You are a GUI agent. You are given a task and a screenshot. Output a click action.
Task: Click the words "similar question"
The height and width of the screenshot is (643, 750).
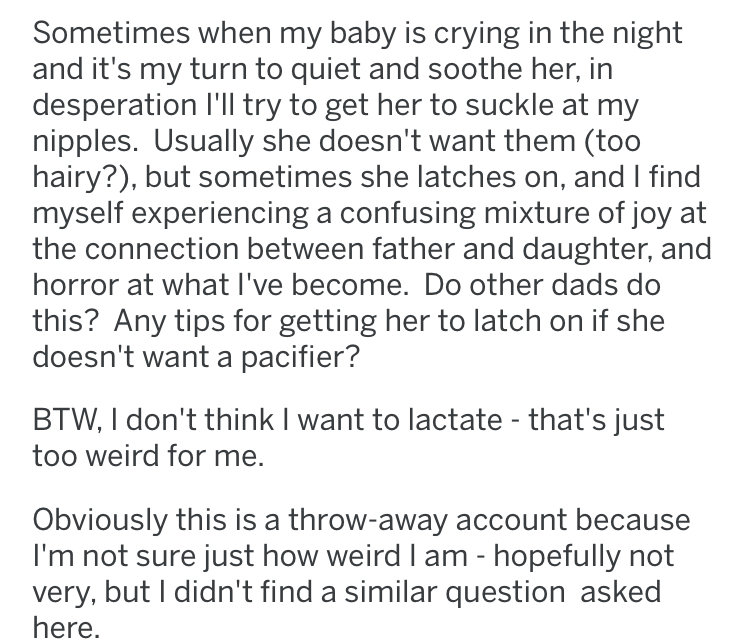point(455,593)
